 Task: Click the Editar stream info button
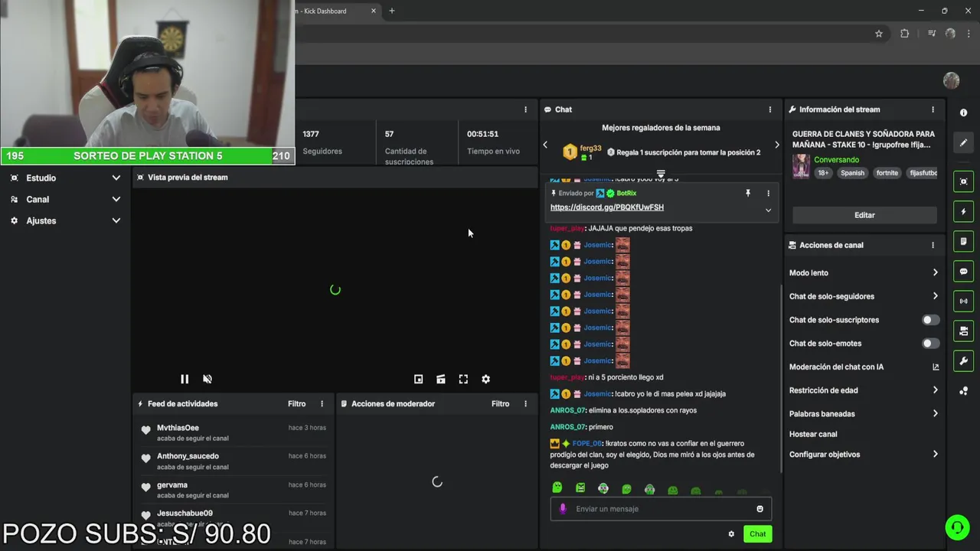pos(864,215)
